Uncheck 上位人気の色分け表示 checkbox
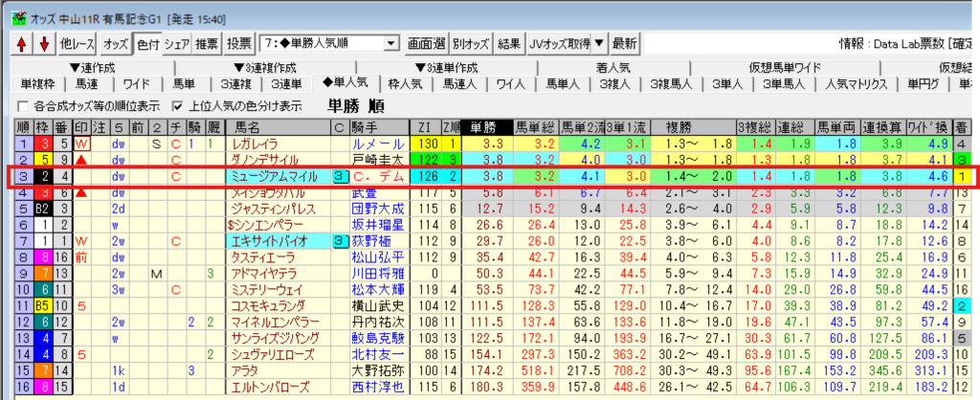 [177, 105]
